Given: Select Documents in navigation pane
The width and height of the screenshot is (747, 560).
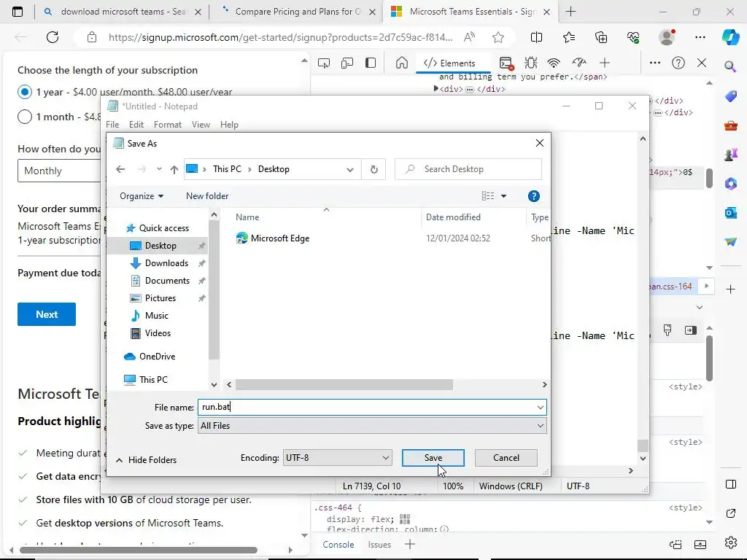Looking at the screenshot, I should click(160, 281).
